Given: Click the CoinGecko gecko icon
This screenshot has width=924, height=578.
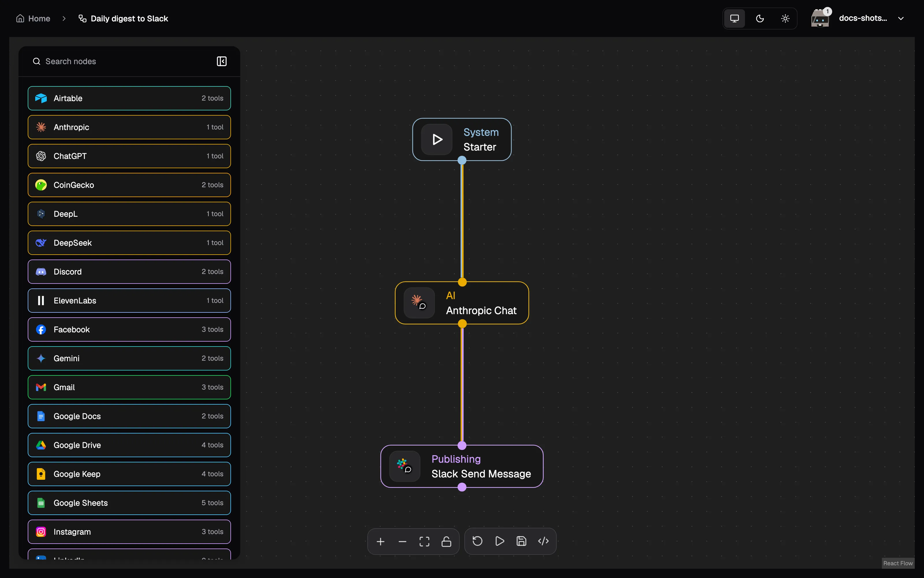Looking at the screenshot, I should point(41,185).
